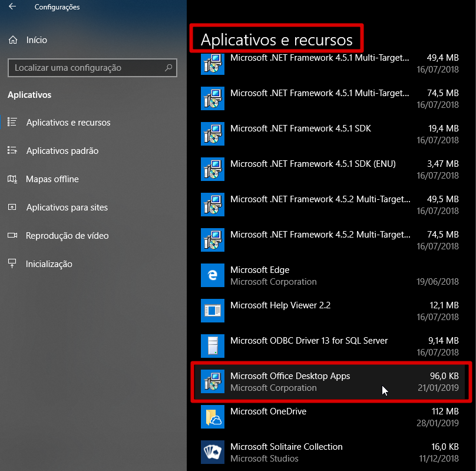Open the Aplicativos padrão section label
The image size is (476, 471).
click(x=62, y=151)
